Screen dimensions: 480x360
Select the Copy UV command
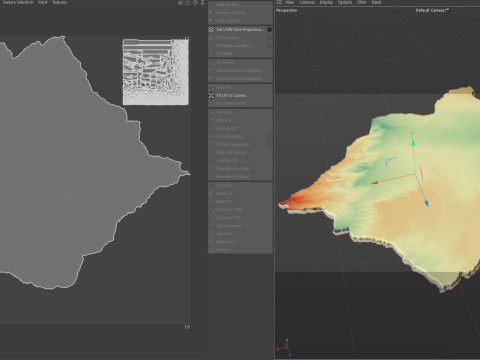pos(240,186)
